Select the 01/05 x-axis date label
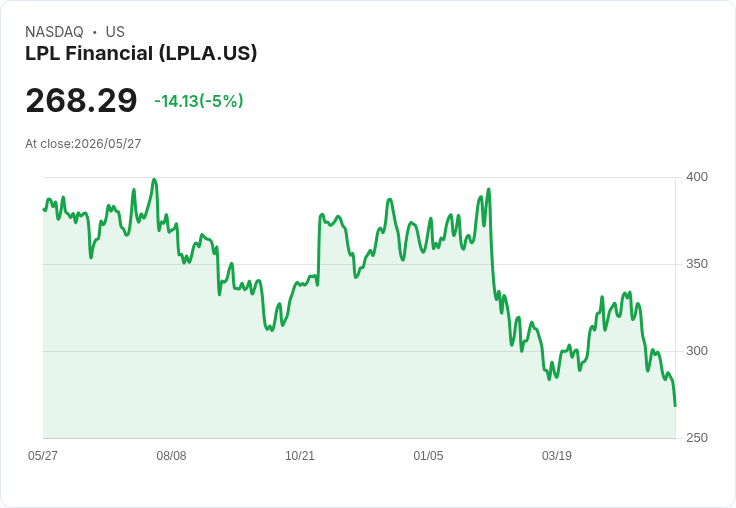Screen dimensions: 736x508 click(428, 455)
